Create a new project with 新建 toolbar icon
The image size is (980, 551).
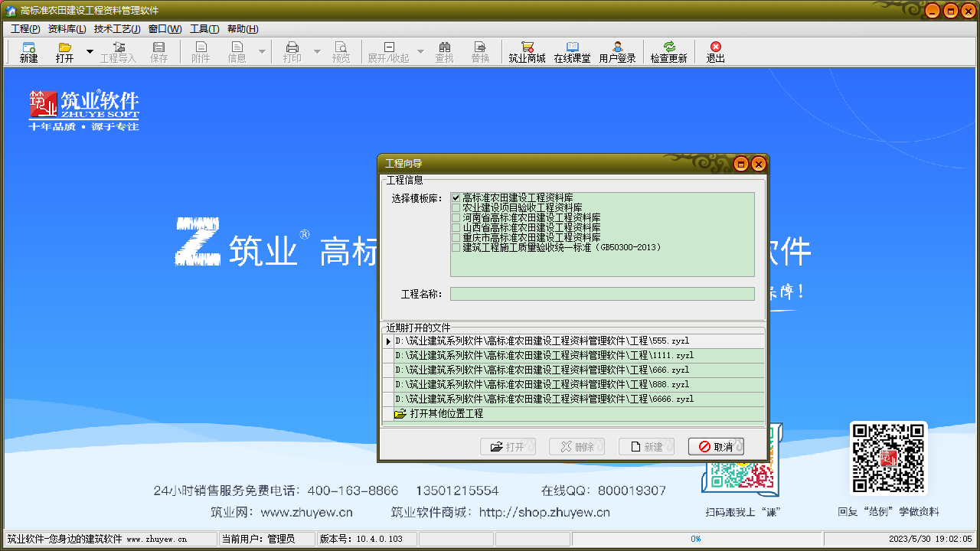(x=28, y=51)
